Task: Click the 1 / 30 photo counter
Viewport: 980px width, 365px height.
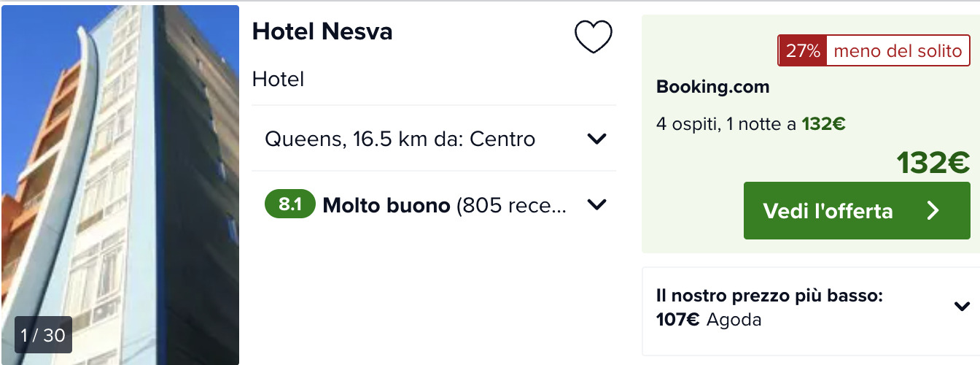Action: pos(43,335)
